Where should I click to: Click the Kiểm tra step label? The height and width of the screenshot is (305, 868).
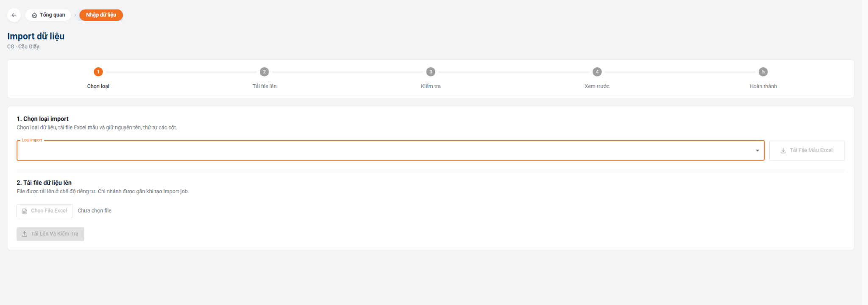pos(431,86)
